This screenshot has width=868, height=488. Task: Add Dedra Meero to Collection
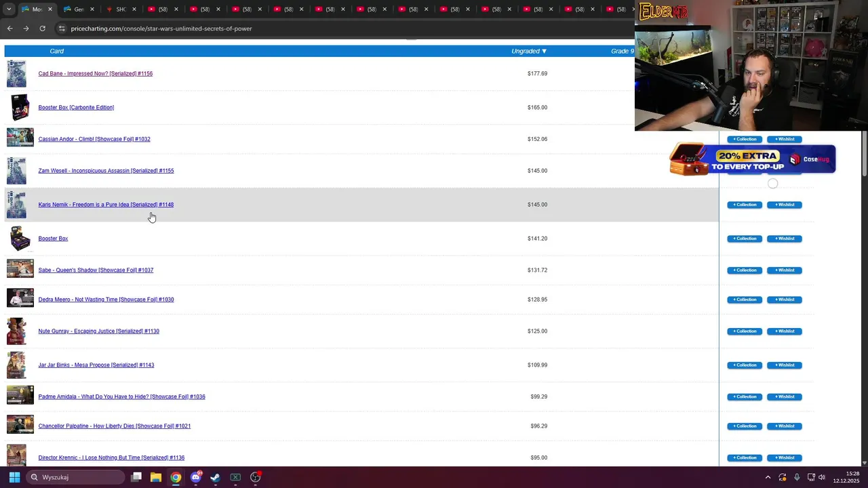coord(745,300)
